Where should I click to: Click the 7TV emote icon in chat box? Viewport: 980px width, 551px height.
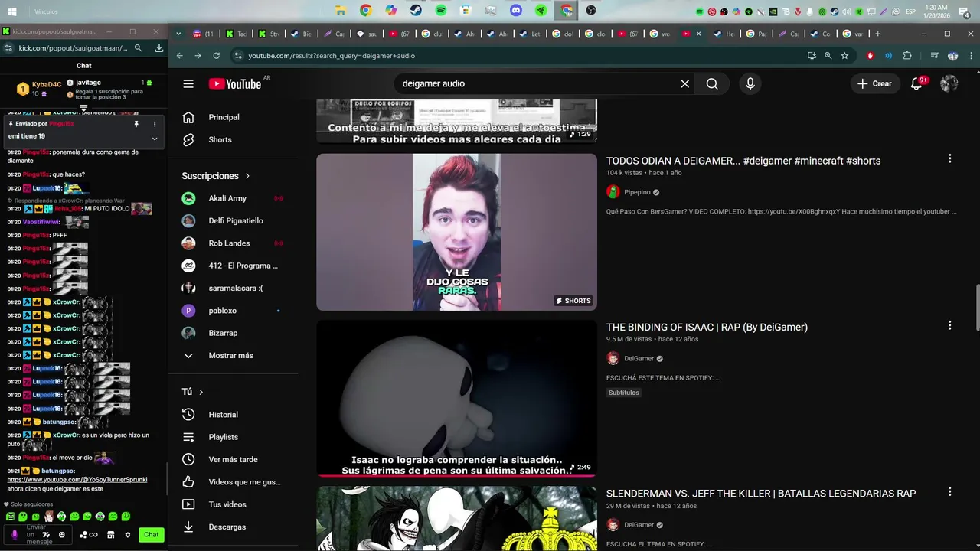tap(46, 535)
